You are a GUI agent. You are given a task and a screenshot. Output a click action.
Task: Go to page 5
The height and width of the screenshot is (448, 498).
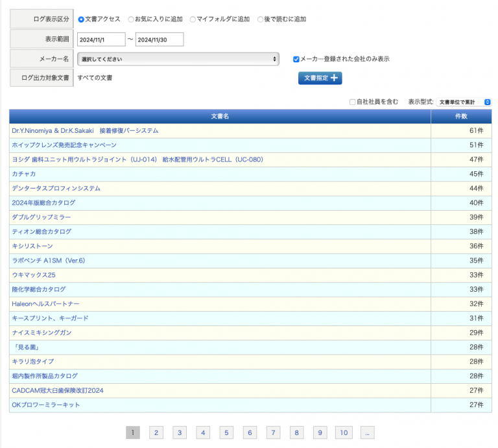[226, 432]
